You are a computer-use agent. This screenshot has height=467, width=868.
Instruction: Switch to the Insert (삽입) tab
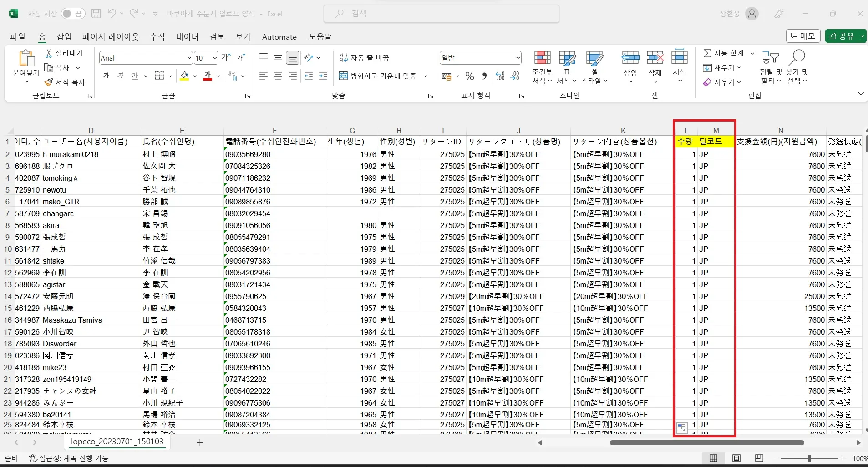tap(64, 37)
